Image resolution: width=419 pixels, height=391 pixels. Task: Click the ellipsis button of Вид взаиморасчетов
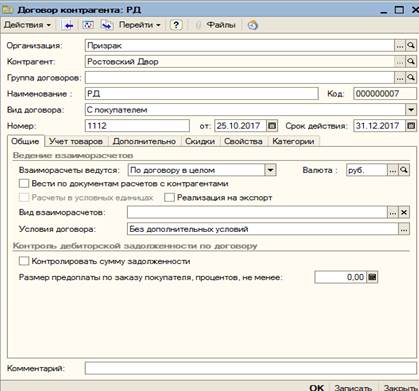click(393, 212)
